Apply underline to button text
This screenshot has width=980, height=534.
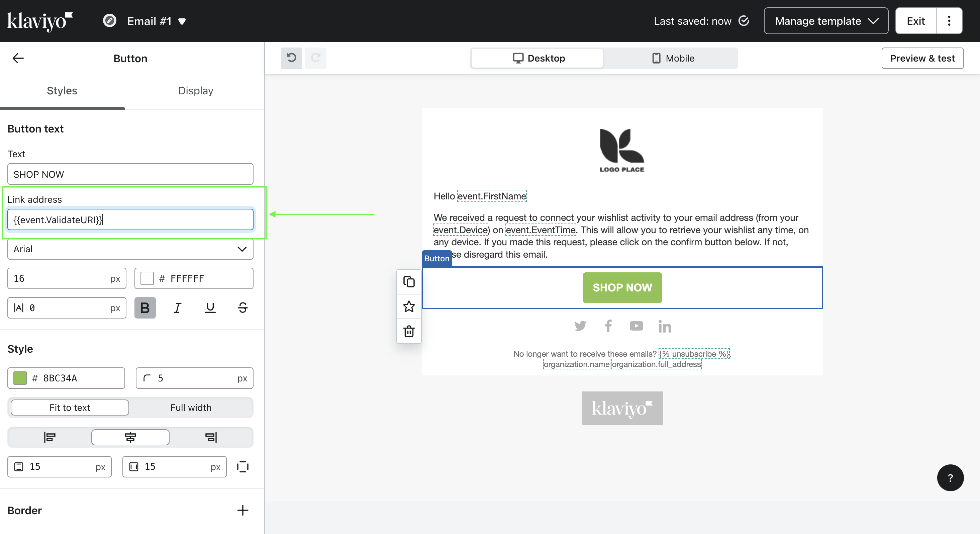(210, 307)
